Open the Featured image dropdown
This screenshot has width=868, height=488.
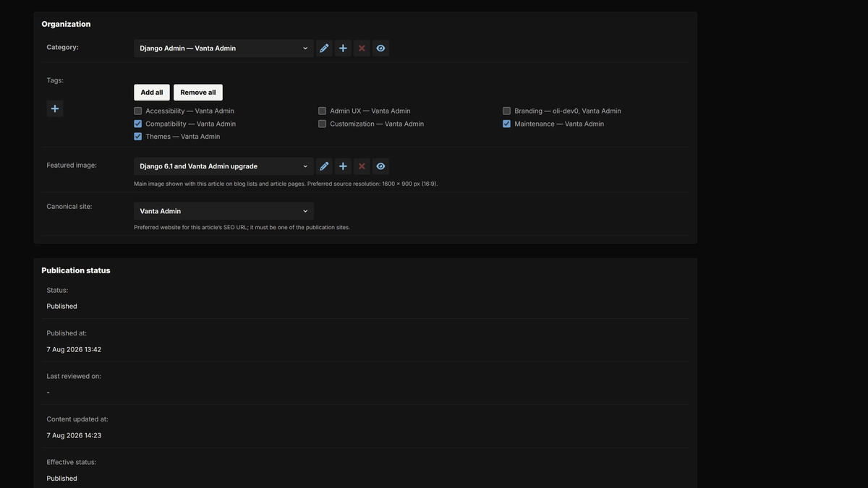224,166
